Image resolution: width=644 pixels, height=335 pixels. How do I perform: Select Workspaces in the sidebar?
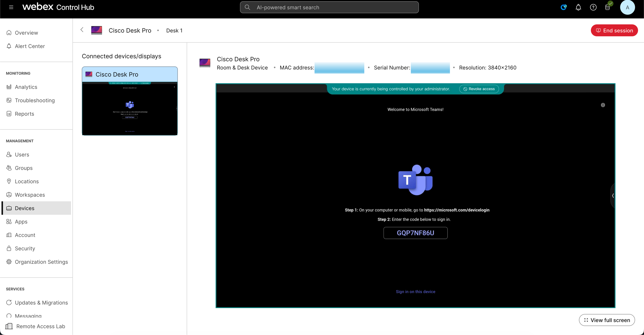point(30,195)
